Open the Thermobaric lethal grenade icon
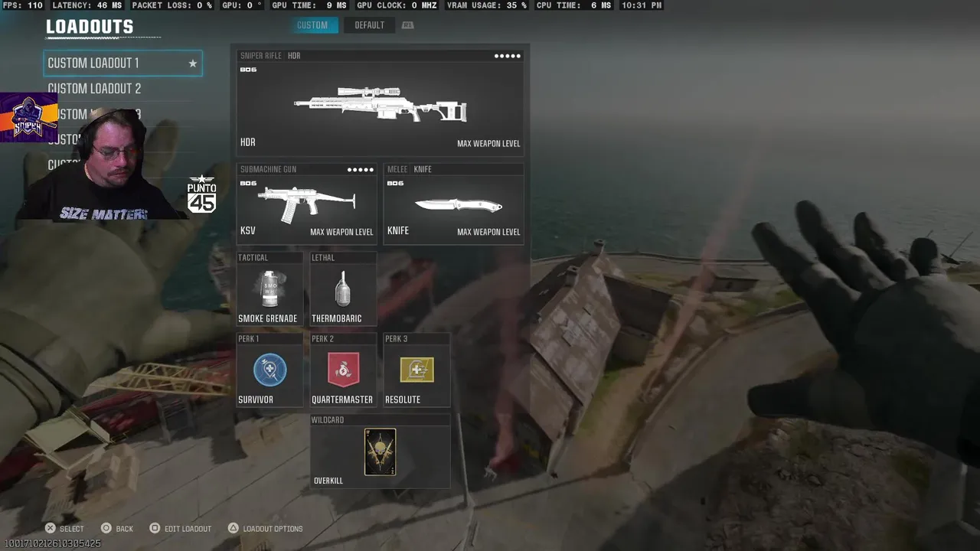The image size is (980, 551). point(343,289)
